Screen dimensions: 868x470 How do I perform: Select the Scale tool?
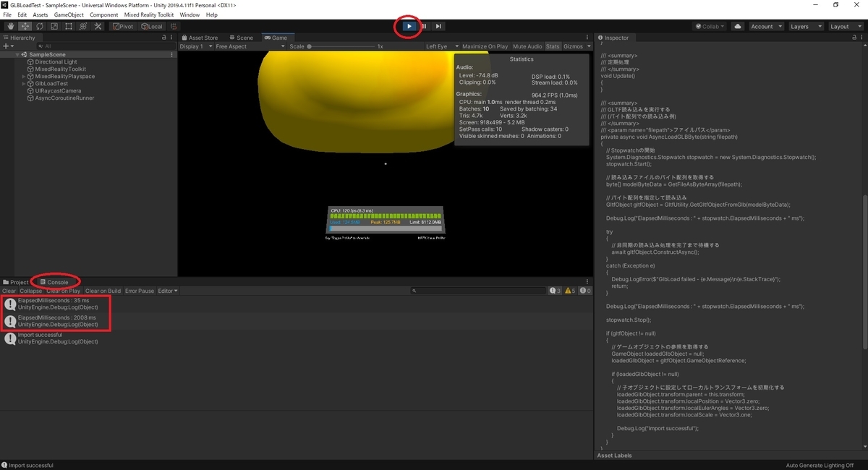(54, 26)
